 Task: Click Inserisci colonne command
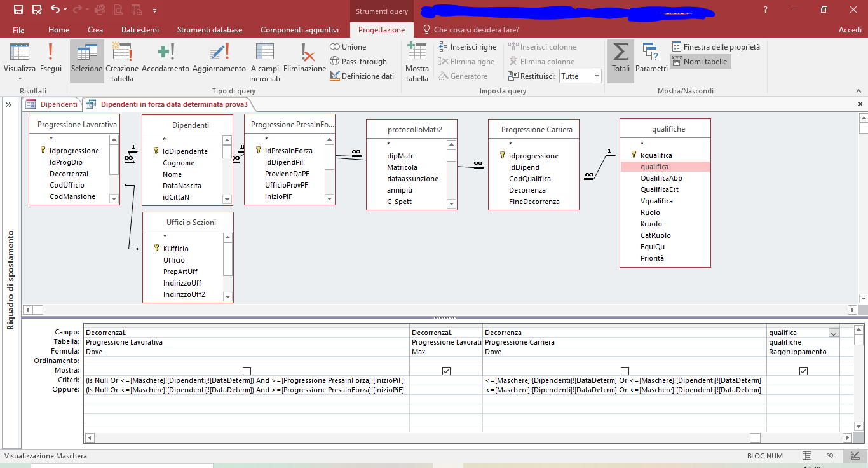543,47
